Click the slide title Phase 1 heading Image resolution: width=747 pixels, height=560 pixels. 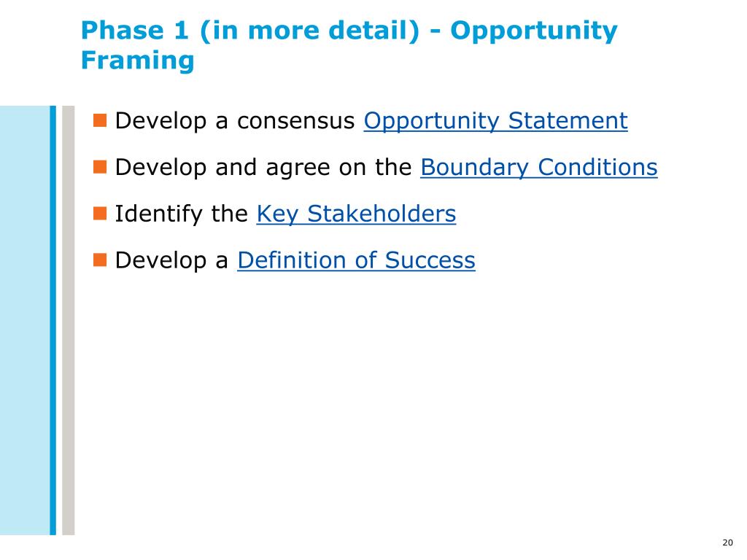tap(349, 45)
